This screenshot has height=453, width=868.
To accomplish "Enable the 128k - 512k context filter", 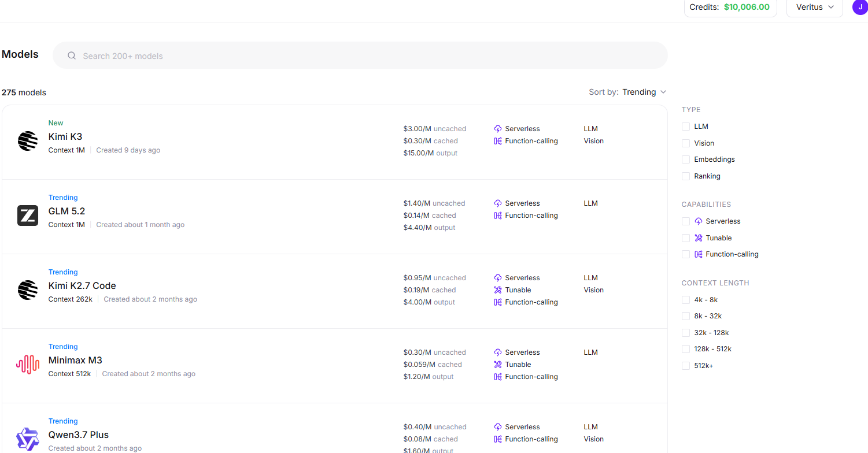I will [686, 349].
